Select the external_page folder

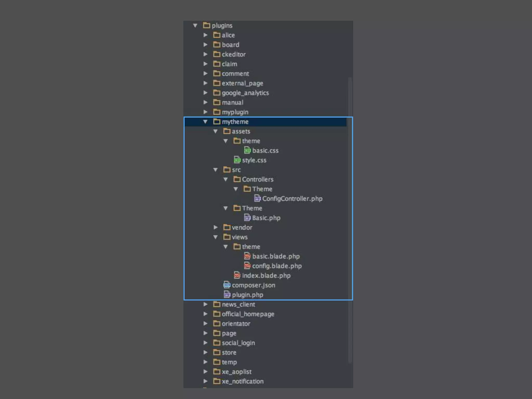242,83
